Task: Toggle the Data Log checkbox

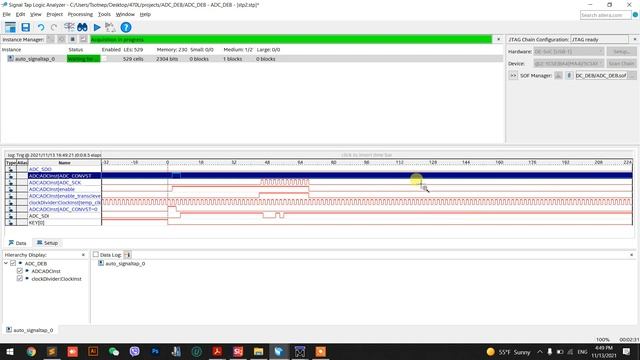Action: coord(96,254)
